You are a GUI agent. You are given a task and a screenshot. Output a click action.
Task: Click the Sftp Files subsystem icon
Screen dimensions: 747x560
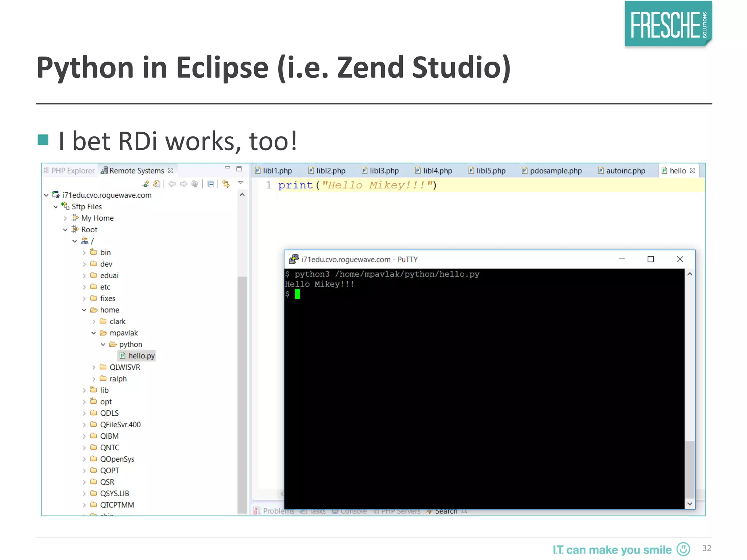pyautogui.click(x=65, y=206)
